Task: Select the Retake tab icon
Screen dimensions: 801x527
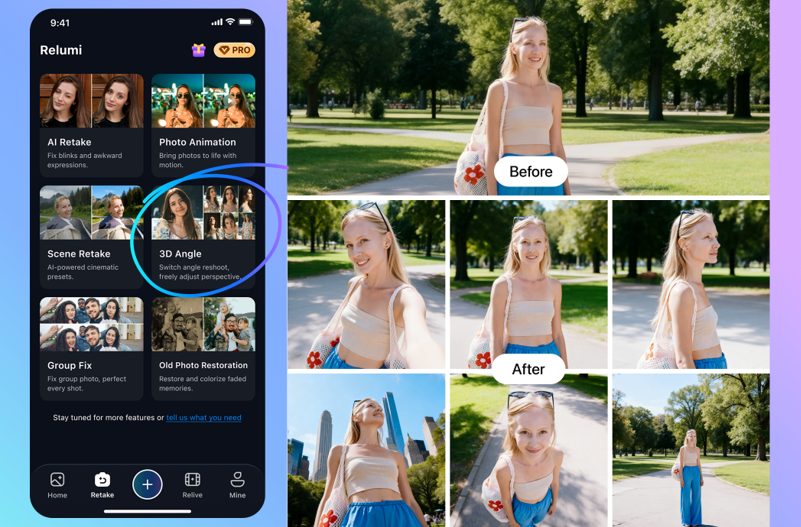Action: point(102,481)
